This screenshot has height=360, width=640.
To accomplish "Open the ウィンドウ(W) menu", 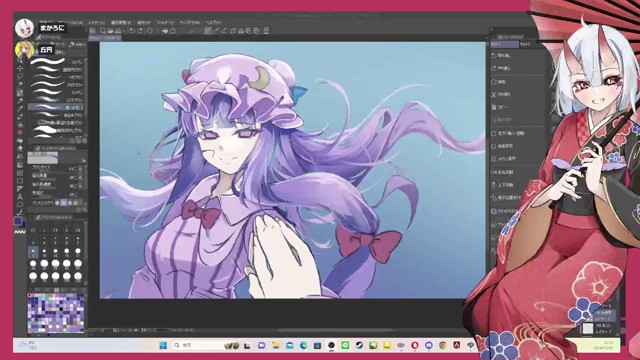I will 190,22.
